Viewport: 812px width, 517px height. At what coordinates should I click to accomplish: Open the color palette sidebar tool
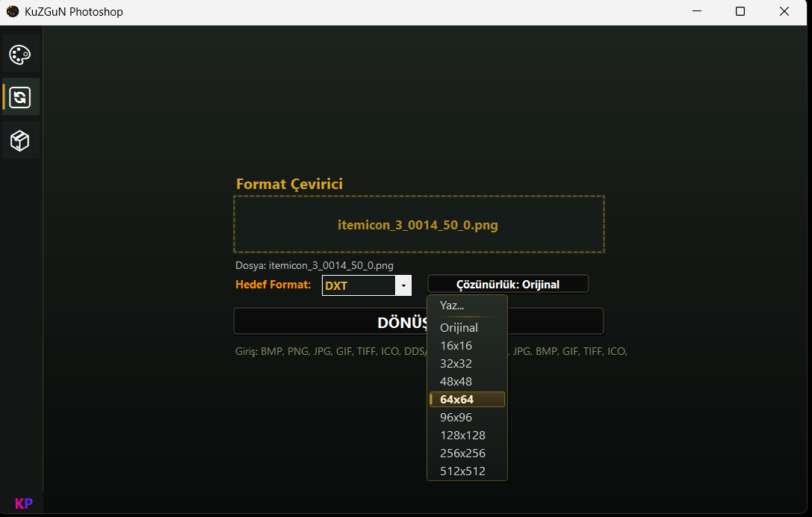point(20,55)
